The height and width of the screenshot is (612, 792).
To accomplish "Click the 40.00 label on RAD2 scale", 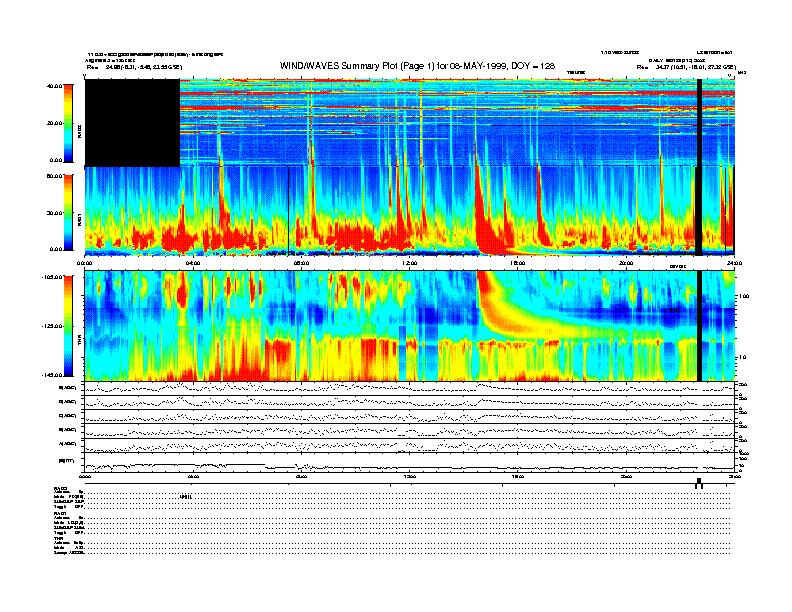I will tap(54, 86).
